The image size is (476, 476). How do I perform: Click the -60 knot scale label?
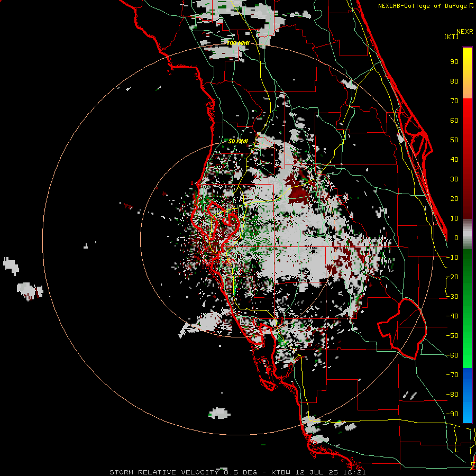(452, 355)
